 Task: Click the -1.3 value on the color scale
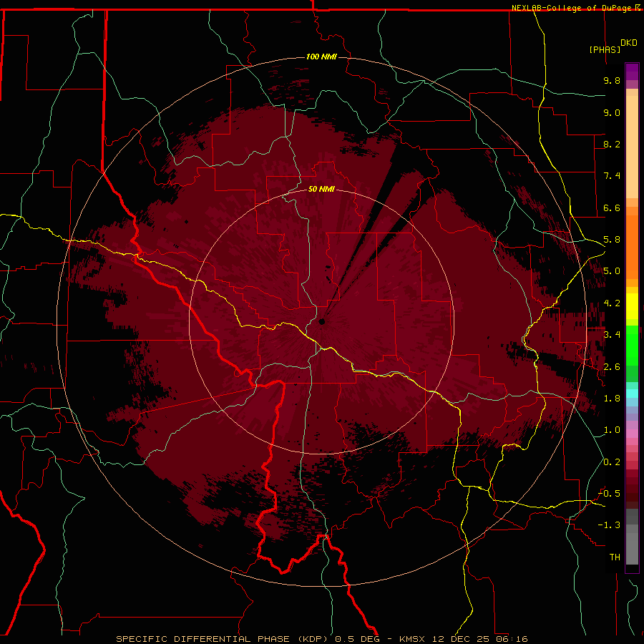pos(609,525)
